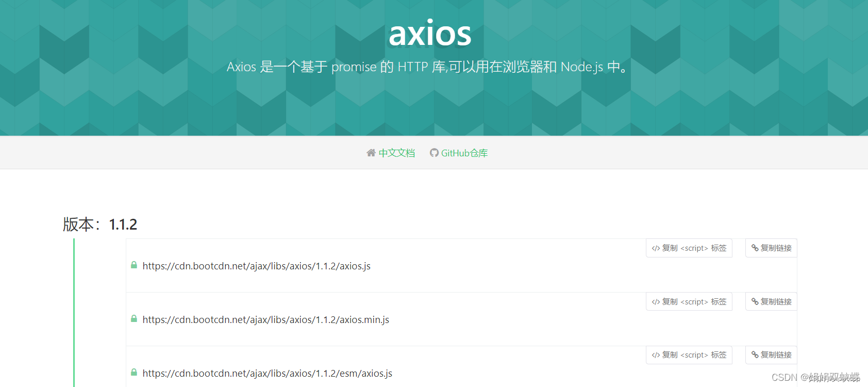Click the lock icon beside axios.min.js URL

(134, 319)
